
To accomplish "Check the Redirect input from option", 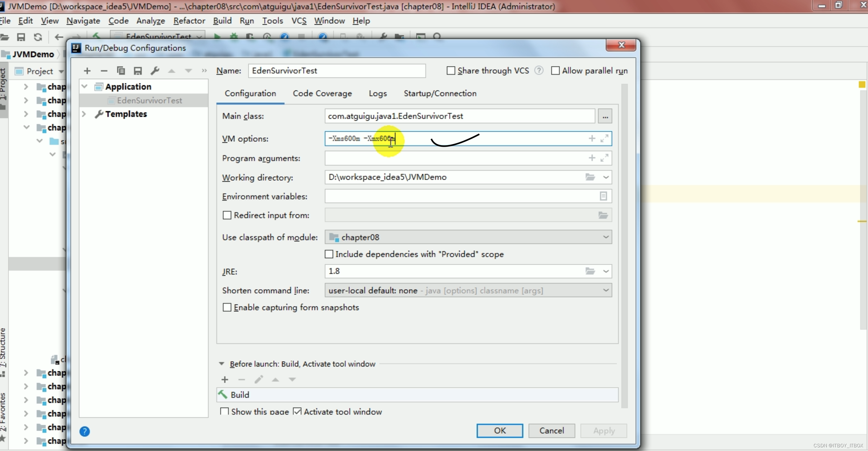I will click(x=227, y=215).
